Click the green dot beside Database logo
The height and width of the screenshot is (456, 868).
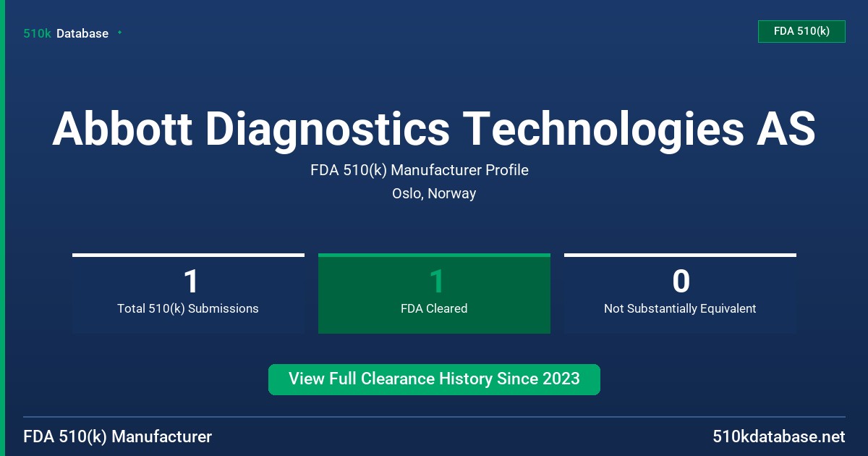[119, 33]
